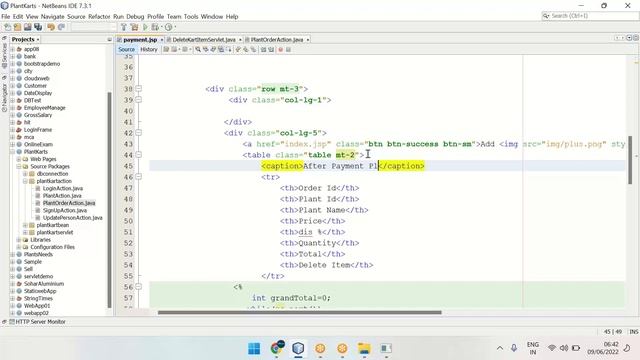Click the editor Find Selection magnifier icon

pyautogui.click(x=198, y=49)
